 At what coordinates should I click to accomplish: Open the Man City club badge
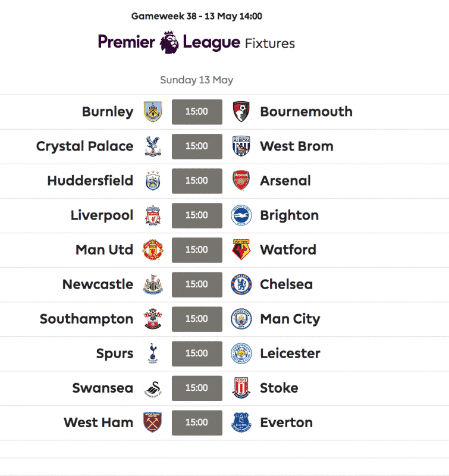click(x=241, y=319)
